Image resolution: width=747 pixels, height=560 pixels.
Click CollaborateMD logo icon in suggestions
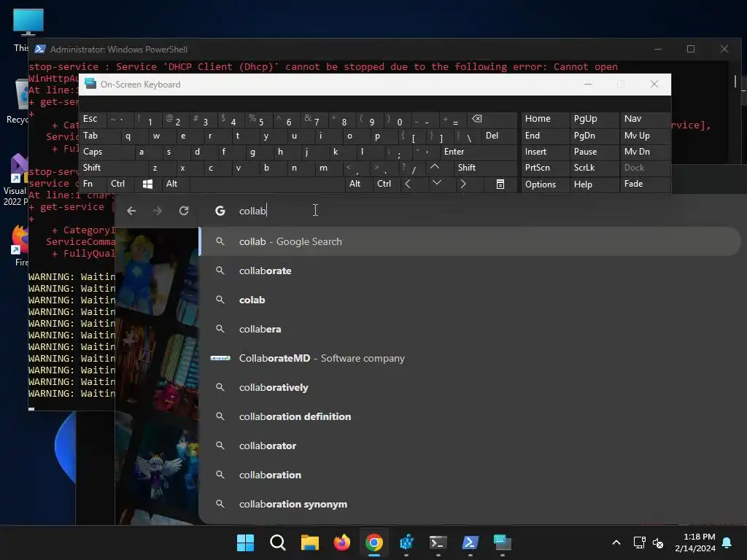tap(220, 358)
